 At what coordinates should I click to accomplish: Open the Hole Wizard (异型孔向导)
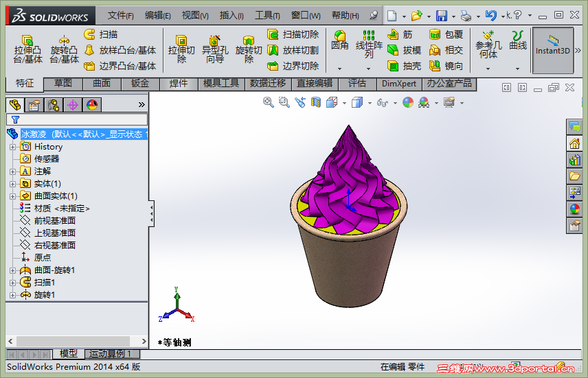click(x=215, y=49)
